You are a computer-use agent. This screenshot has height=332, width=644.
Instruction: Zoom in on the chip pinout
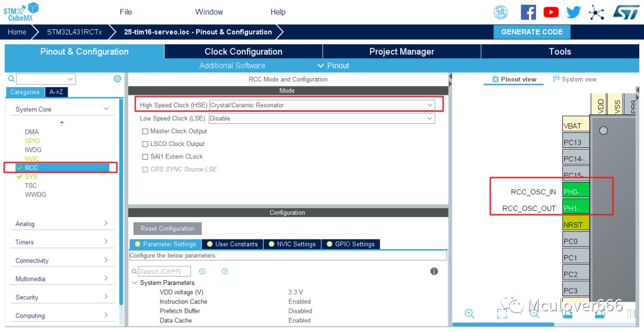pyautogui.click(x=469, y=314)
